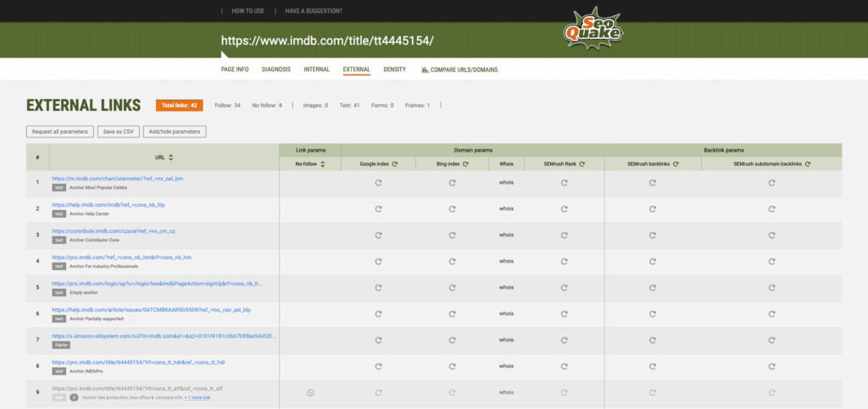
Task: Open the contribute.imdb.com czone URL
Action: pyautogui.click(x=114, y=230)
